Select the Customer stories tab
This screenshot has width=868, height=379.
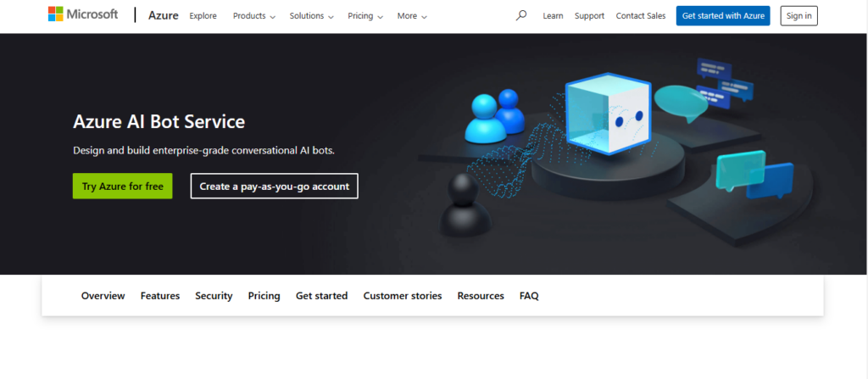click(403, 296)
